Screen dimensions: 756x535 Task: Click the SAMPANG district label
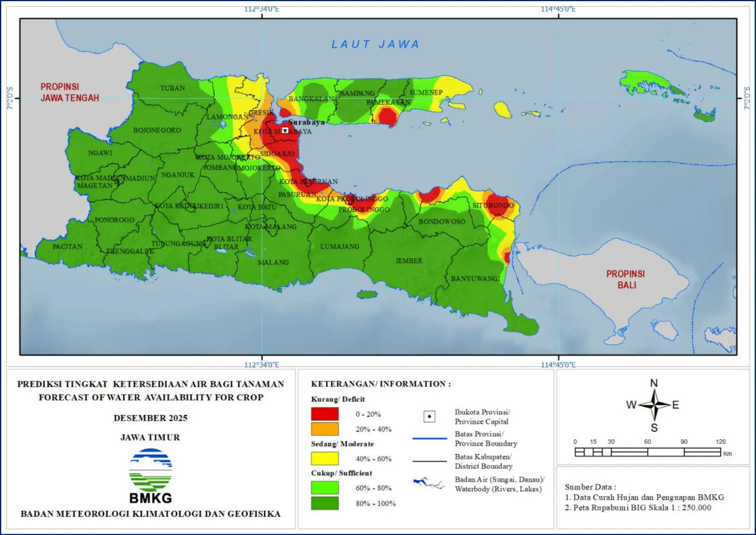tap(357, 93)
